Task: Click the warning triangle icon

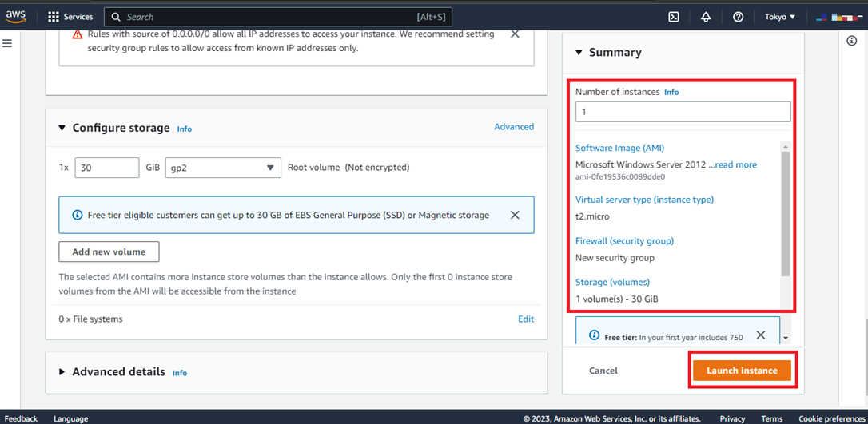Action: pos(77,34)
